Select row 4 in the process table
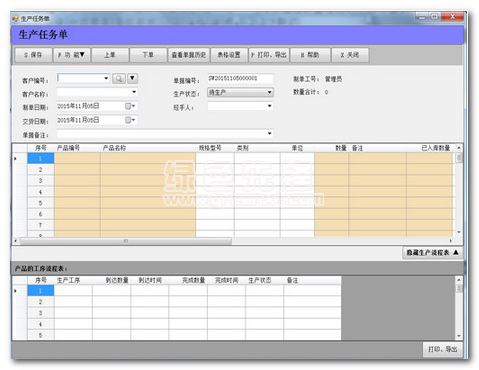Viewport: 479px width, 370px height. pyautogui.click(x=40, y=324)
